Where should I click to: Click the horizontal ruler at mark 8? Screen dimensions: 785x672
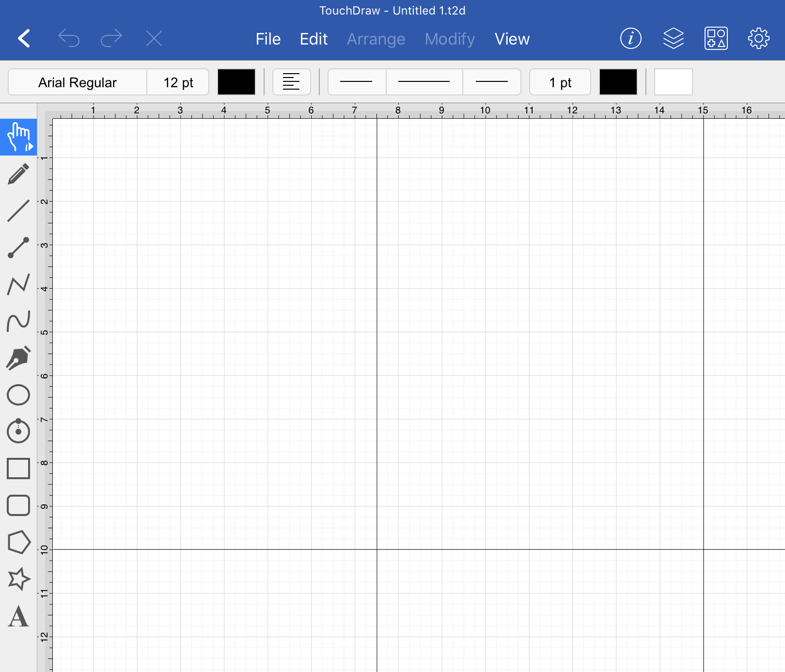click(x=398, y=111)
